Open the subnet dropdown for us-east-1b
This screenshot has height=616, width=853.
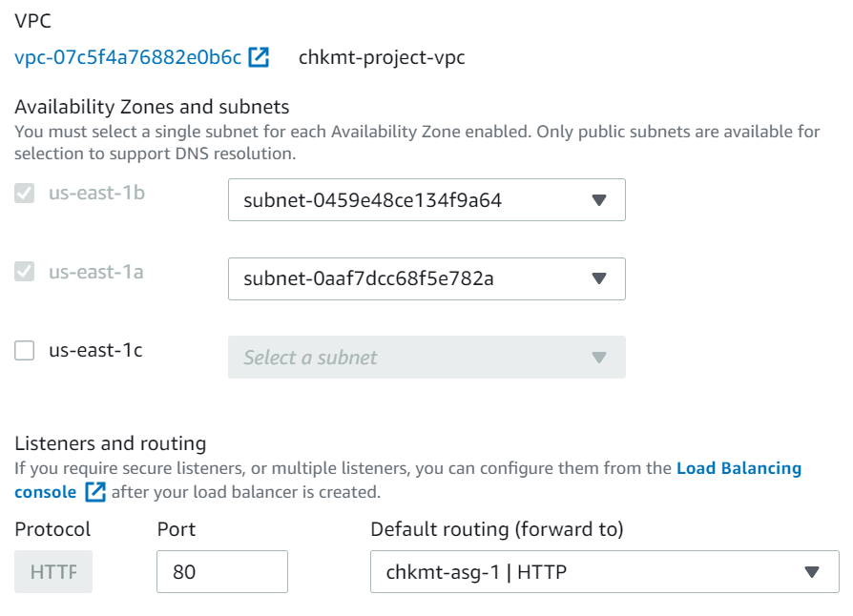point(426,200)
